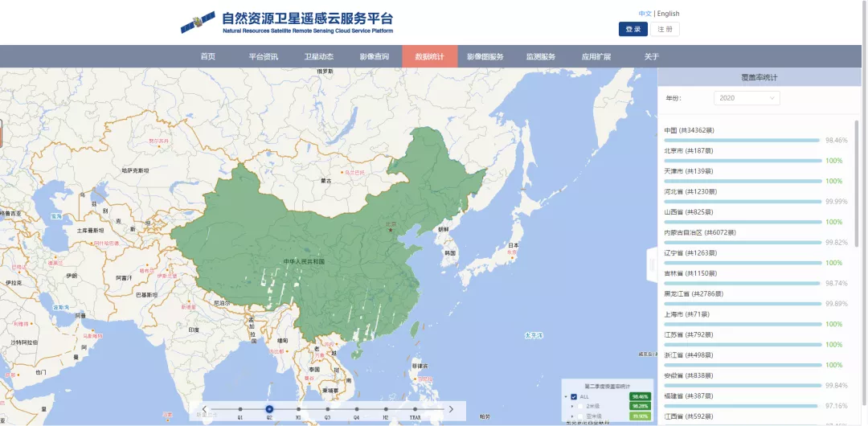Select the 山西省 (共825景) coverage row
Viewport: 868px width, 426px height.
755,217
